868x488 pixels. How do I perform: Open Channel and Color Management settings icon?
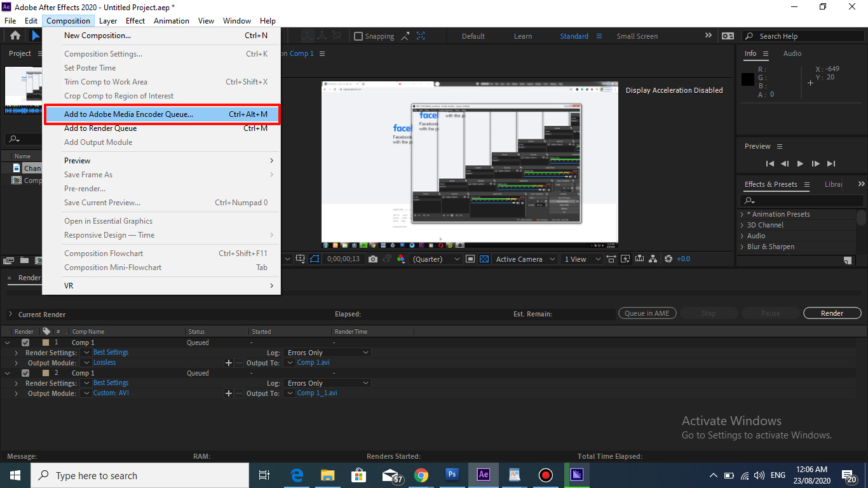click(x=400, y=259)
